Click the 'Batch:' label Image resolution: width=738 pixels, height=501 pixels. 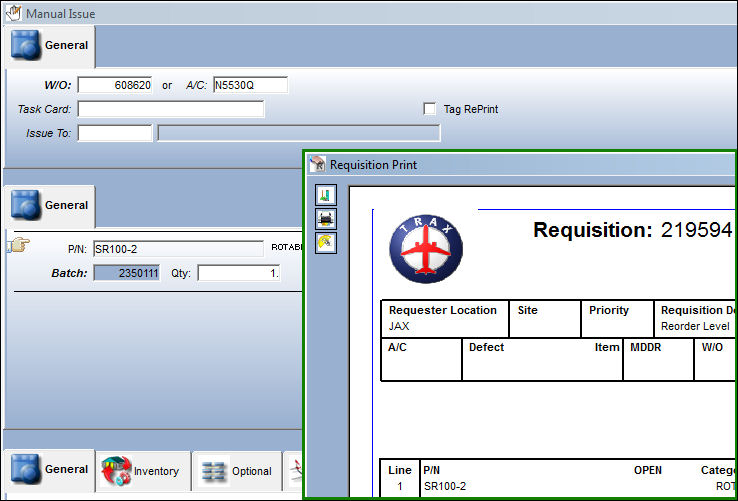coord(69,273)
